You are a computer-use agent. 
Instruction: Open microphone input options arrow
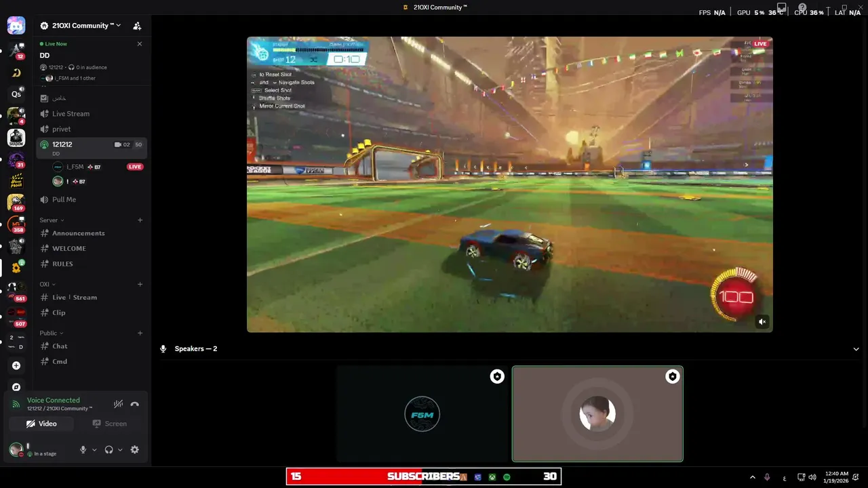point(94,449)
